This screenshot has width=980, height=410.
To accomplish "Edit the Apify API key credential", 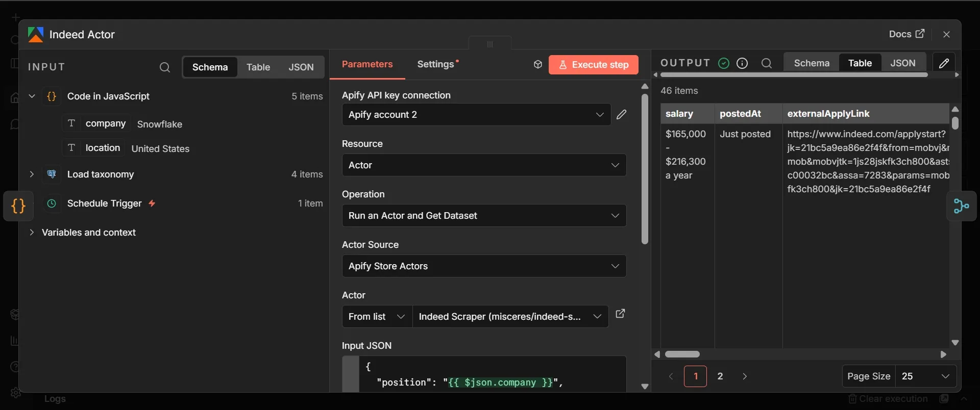I will click(621, 115).
